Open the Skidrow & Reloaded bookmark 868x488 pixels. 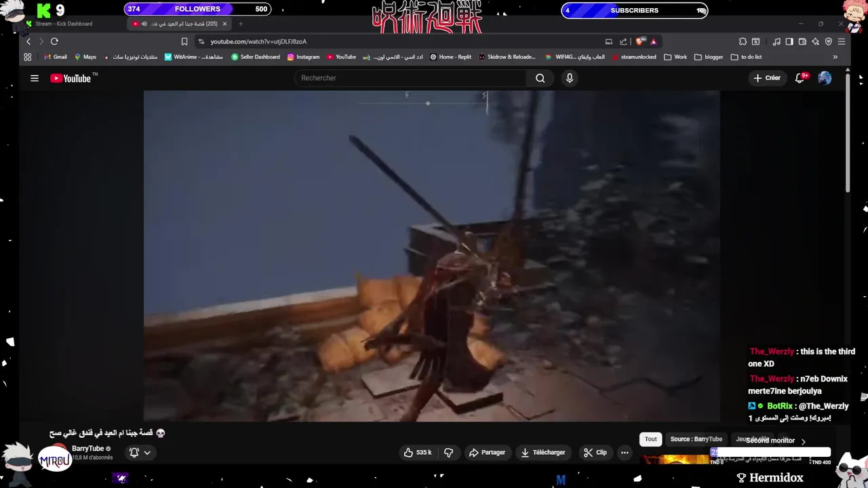(507, 57)
